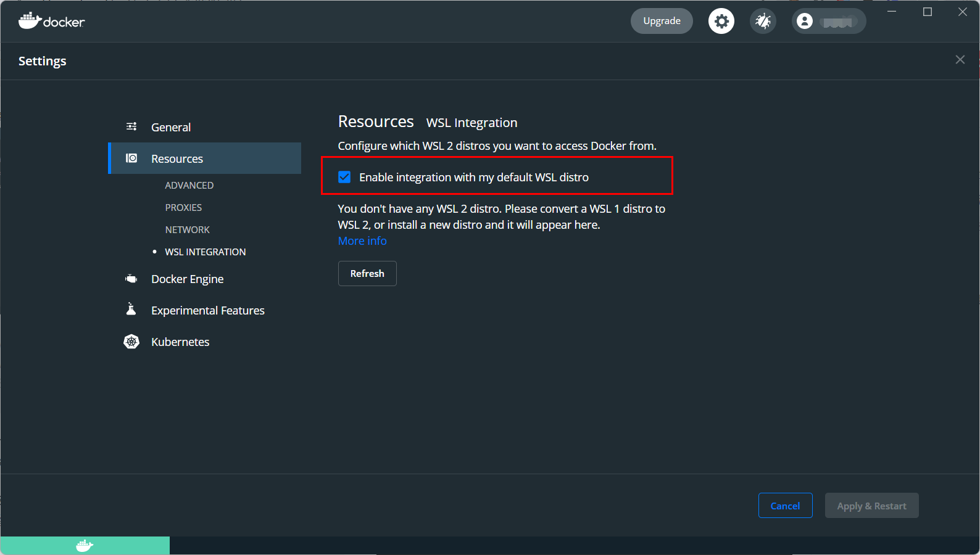
Task: Cancel the settings changes
Action: 785,506
